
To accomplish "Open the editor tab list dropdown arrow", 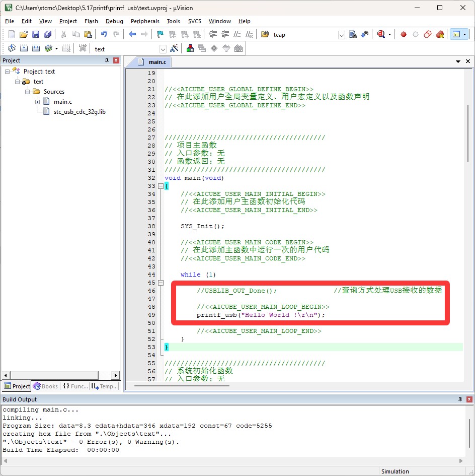I will (458, 61).
